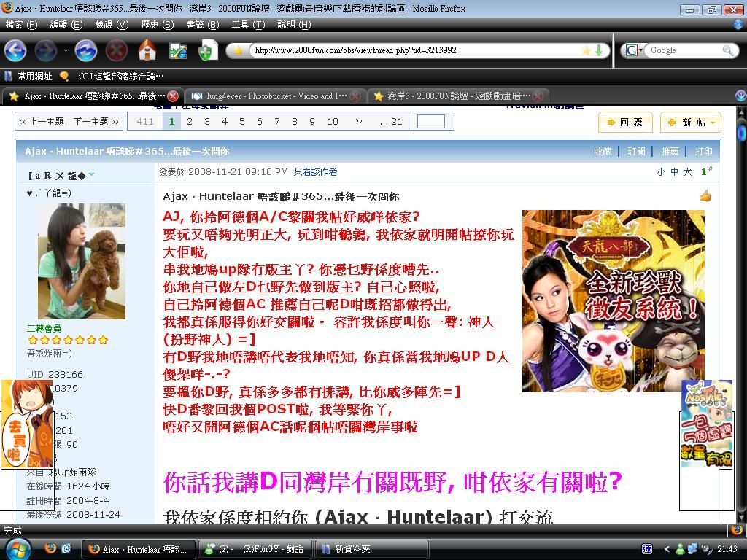Screen dimensions: 747x560
Task: Click the Reload page icon
Action: pyautogui.click(x=85, y=50)
